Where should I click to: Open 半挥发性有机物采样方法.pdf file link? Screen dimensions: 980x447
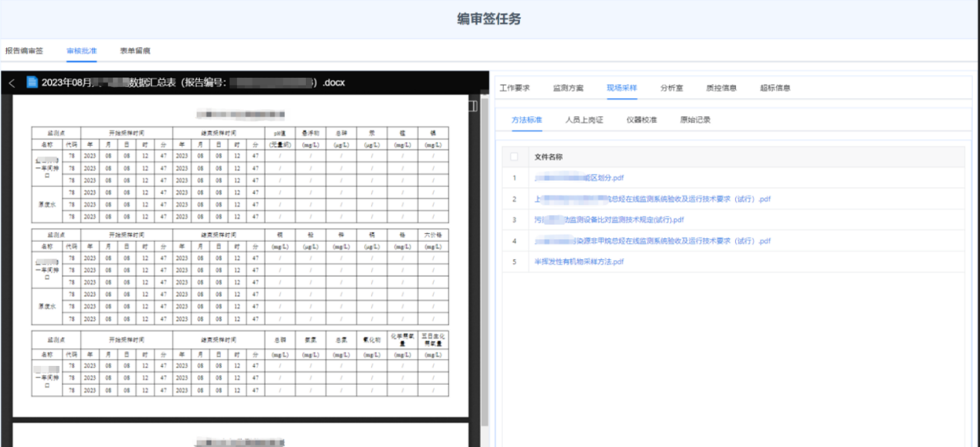(x=579, y=262)
